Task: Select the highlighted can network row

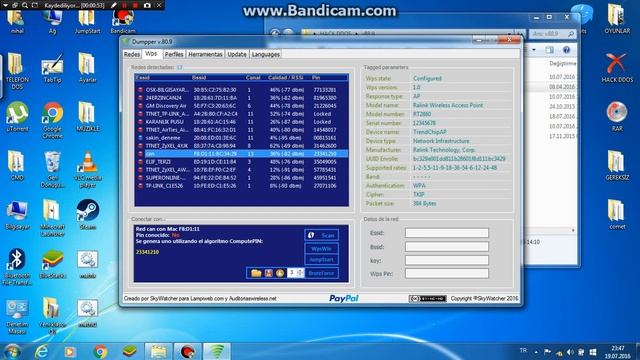Action: (x=242, y=154)
